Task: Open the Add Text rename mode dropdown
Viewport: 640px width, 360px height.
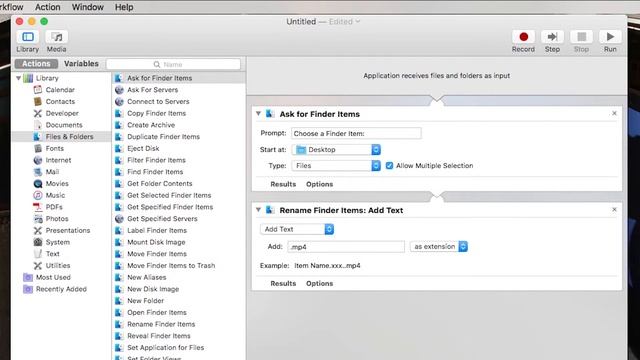Action: pyautogui.click(x=297, y=229)
